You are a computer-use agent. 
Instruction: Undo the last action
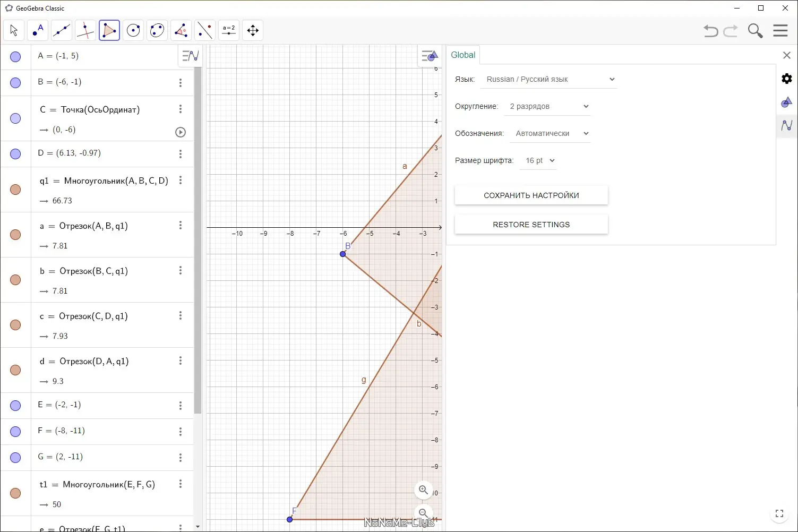[x=711, y=31]
